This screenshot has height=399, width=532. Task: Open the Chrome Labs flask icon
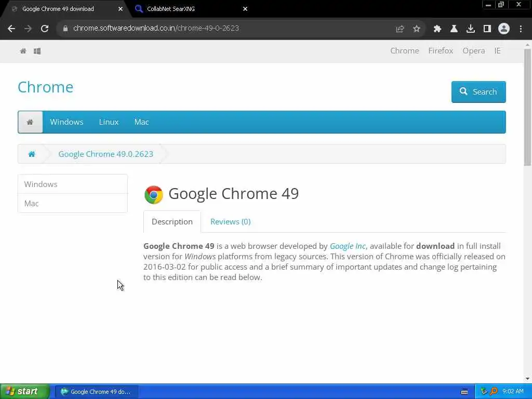pos(454,29)
